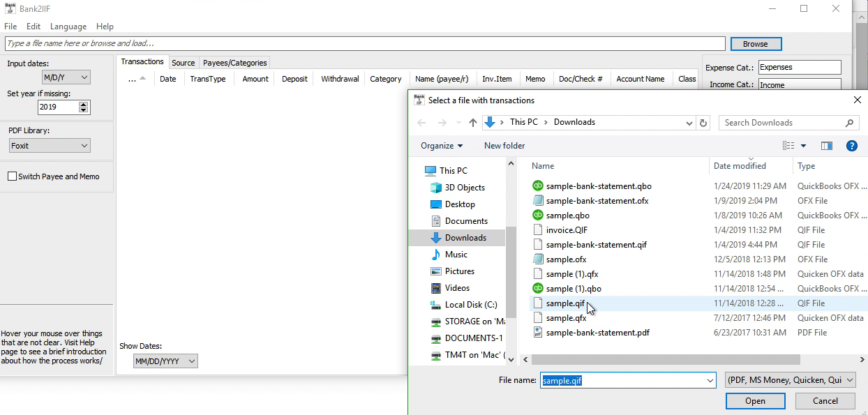Expand the File name history dropdown arrow
This screenshot has height=415, width=868.
tap(710, 380)
